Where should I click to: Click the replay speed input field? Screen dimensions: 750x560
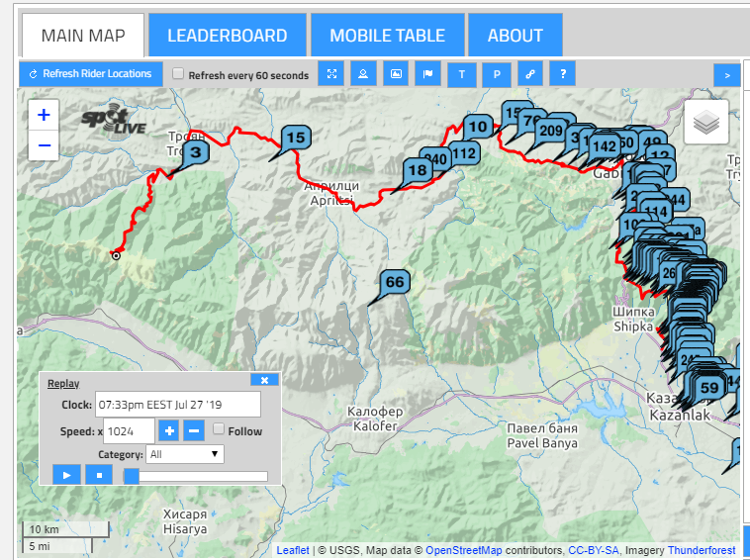pos(129,431)
